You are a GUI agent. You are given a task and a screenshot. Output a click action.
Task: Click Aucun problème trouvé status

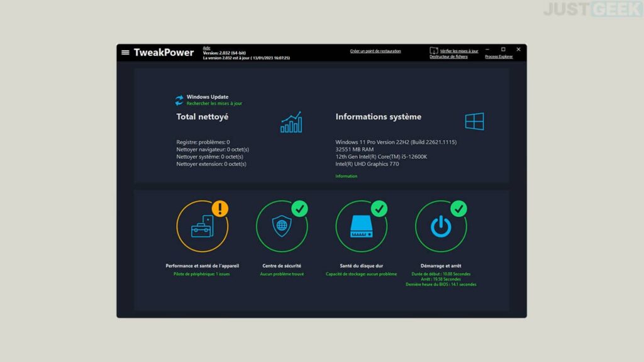[x=282, y=274]
